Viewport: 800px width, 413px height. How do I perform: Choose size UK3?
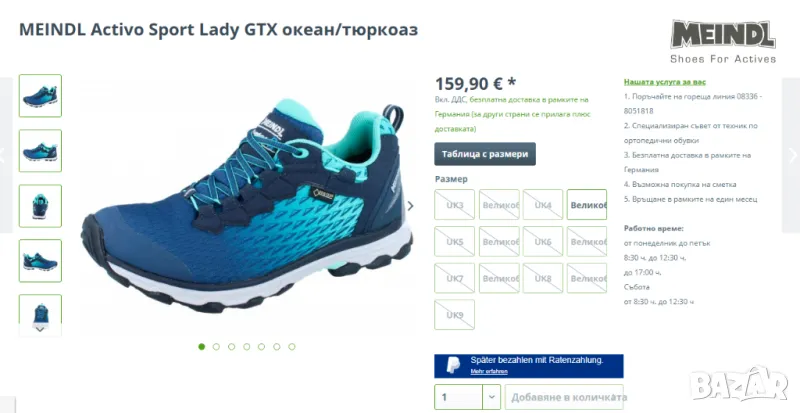tap(455, 205)
